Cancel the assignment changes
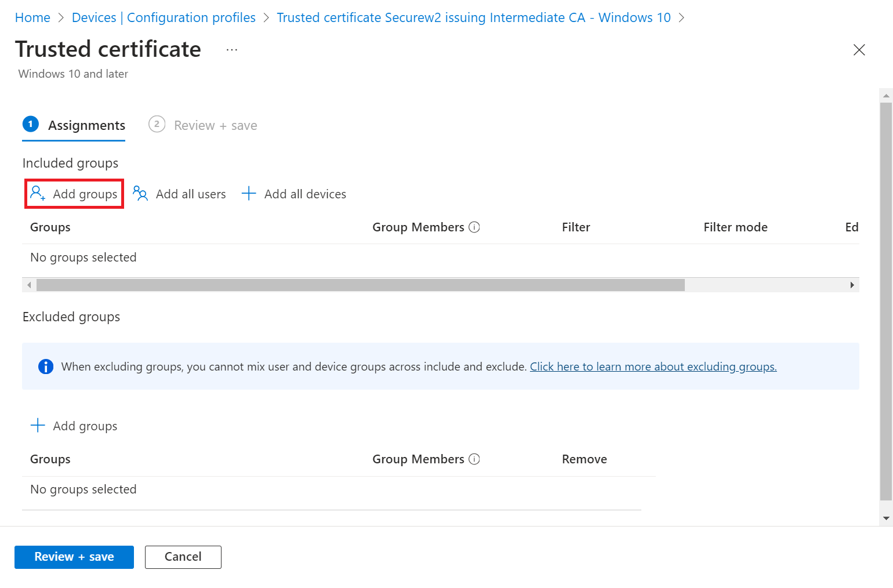 pos(183,557)
